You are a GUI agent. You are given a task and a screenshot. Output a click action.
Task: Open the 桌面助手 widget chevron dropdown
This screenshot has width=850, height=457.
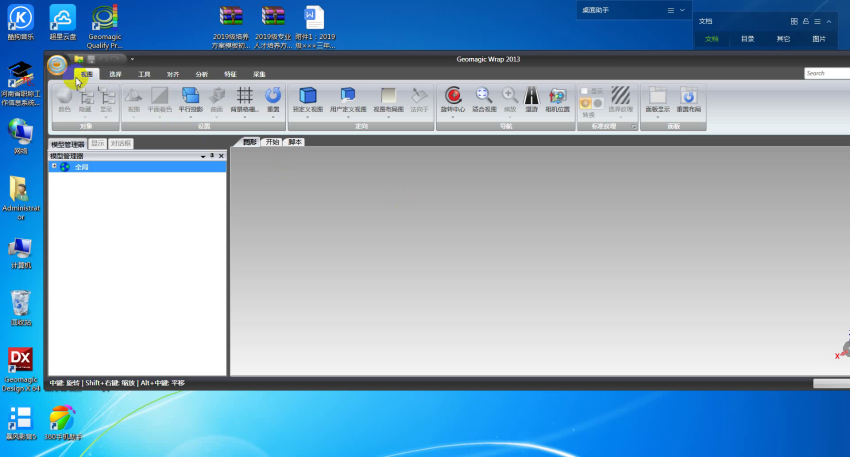click(682, 10)
